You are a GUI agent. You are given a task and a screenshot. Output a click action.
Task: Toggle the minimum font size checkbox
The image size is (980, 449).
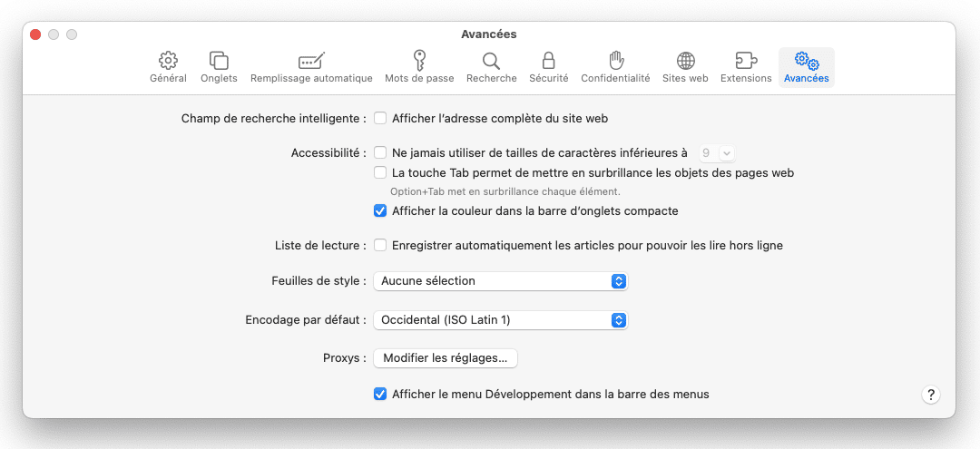[x=381, y=153]
